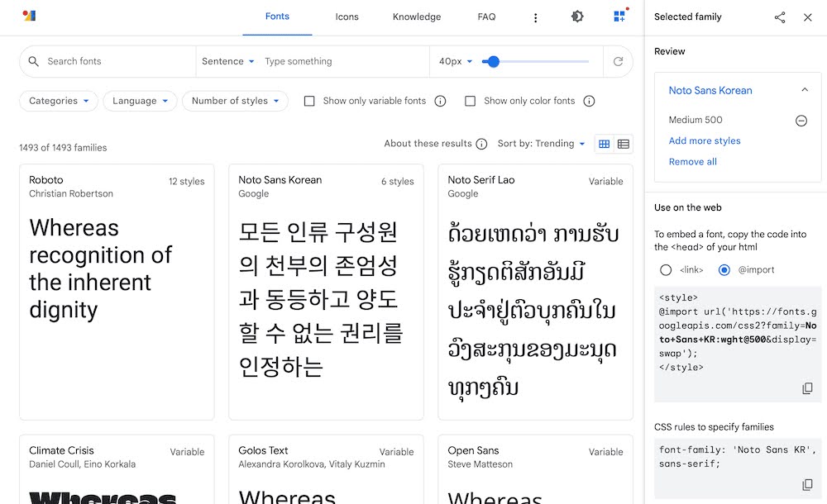827x504 pixels.
Task: Click the reset refresh icon
Action: [618, 62]
